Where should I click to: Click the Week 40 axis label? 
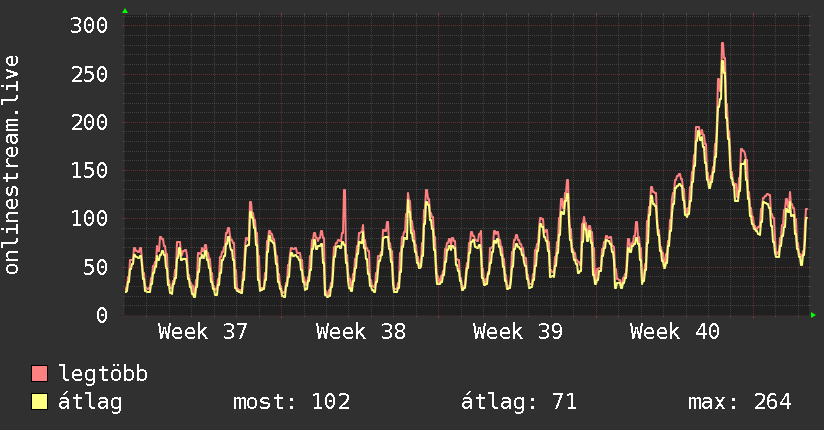tap(675, 332)
